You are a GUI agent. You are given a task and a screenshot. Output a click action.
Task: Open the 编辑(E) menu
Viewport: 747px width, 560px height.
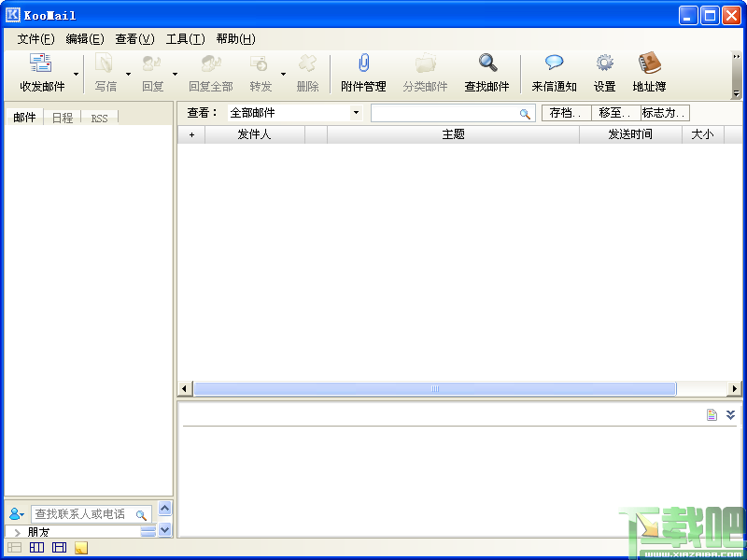pyautogui.click(x=85, y=39)
